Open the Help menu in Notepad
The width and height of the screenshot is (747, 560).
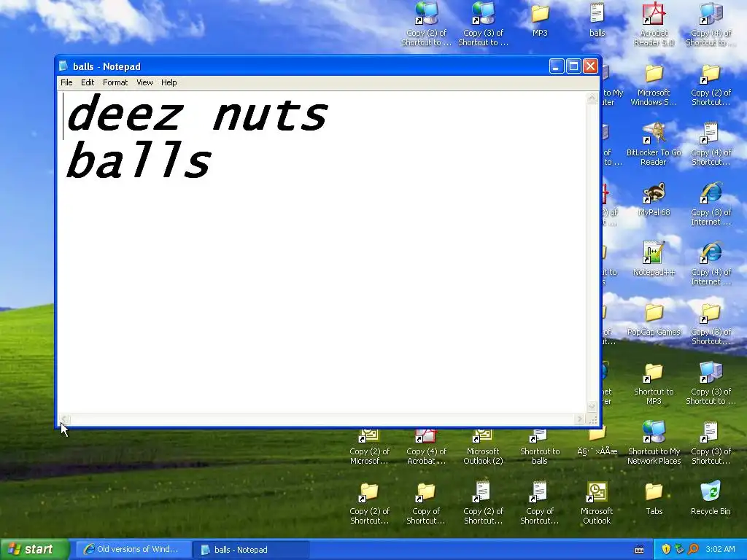[x=169, y=82]
